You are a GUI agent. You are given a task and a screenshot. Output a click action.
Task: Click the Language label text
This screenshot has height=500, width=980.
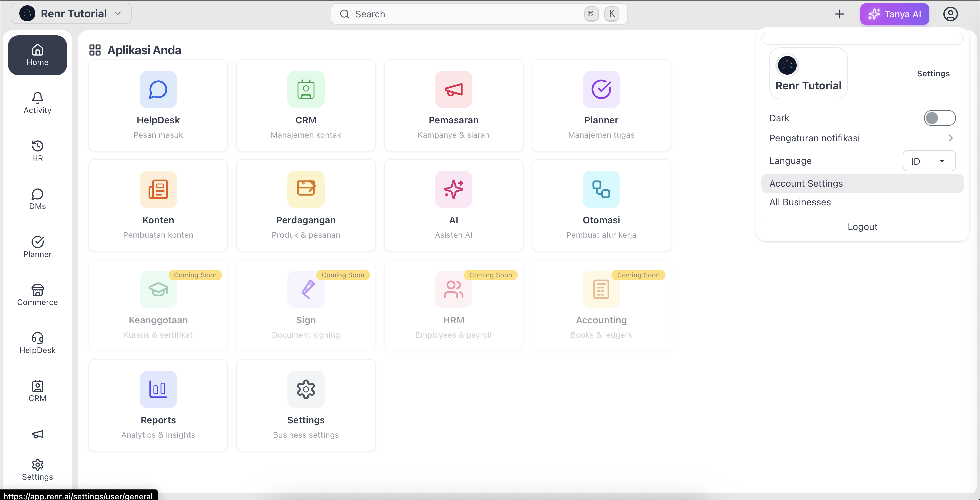tap(790, 161)
